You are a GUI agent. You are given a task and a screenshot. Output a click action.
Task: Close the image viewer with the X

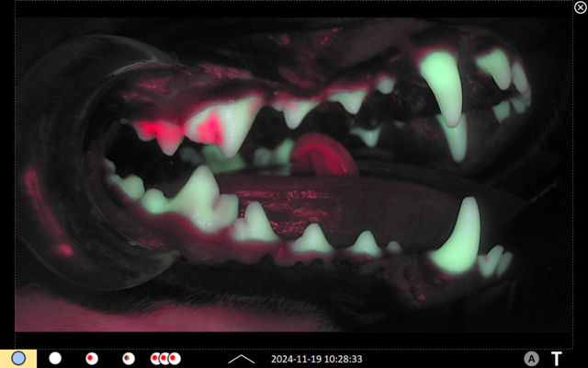580,7
